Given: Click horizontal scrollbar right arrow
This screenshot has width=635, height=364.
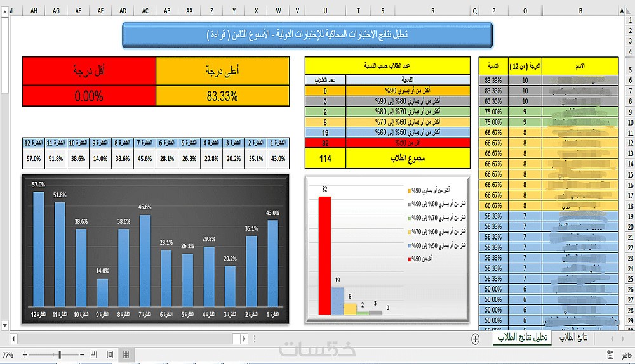Looking at the screenshot, I should click(244, 339).
